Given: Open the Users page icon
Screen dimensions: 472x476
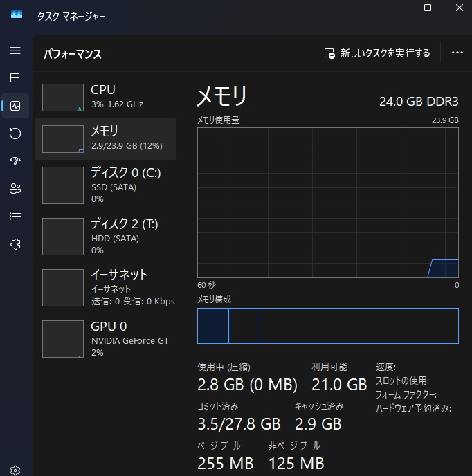Looking at the screenshot, I should (x=15, y=188).
